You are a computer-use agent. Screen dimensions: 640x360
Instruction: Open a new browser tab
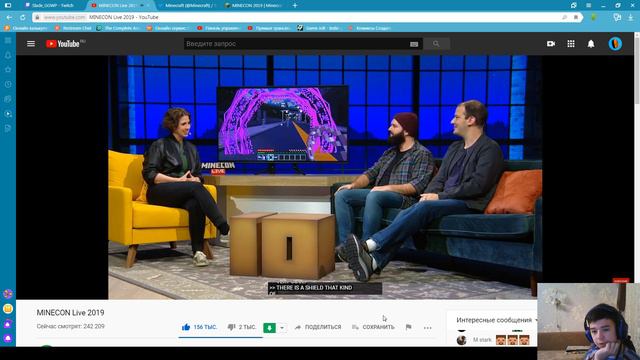295,5
